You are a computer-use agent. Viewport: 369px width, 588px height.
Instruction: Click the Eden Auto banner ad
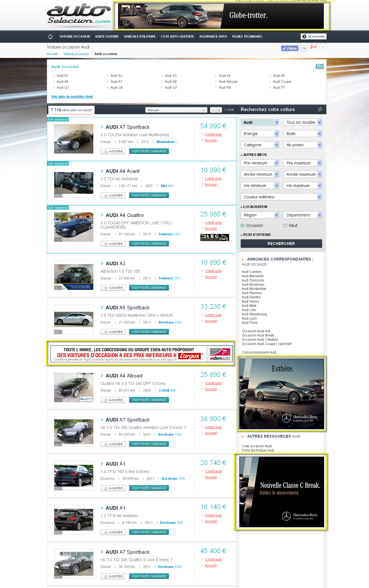coord(142,353)
